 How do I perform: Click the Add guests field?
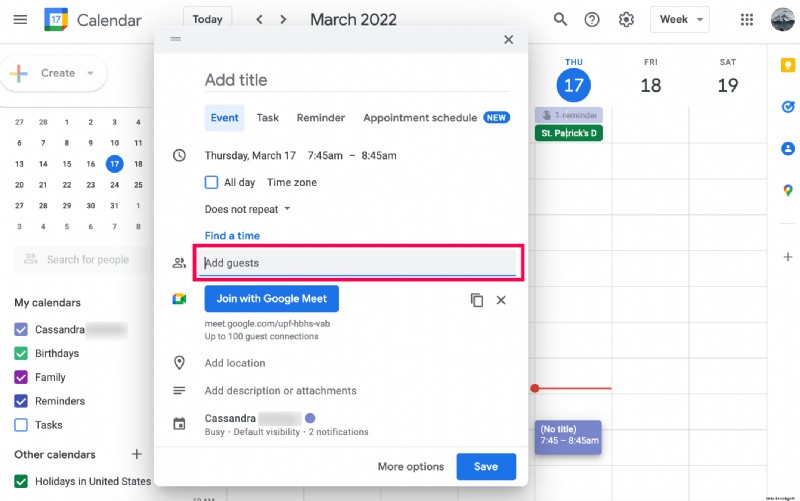[358, 263]
